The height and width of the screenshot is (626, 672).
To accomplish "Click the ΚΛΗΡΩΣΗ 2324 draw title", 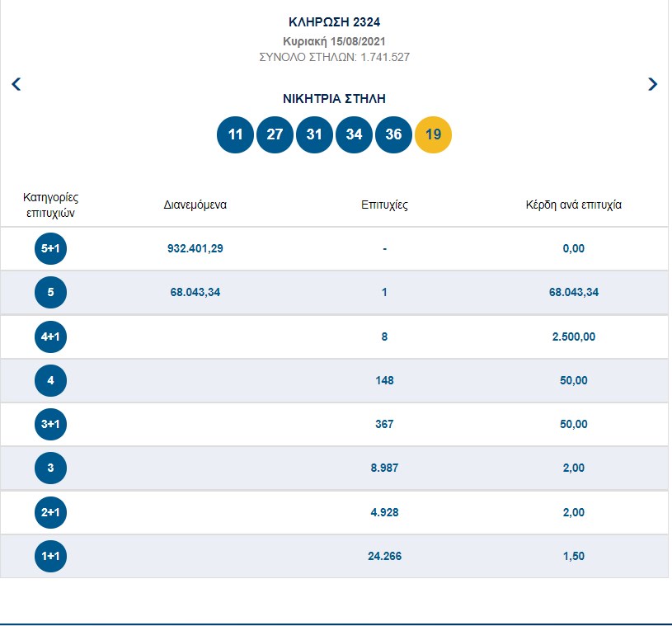I will click(334, 22).
